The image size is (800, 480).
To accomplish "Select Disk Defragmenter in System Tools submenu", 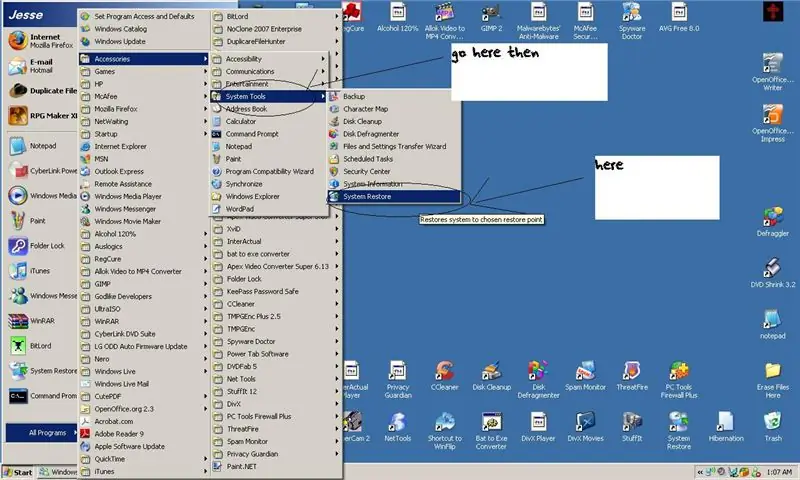I will pos(393,134).
